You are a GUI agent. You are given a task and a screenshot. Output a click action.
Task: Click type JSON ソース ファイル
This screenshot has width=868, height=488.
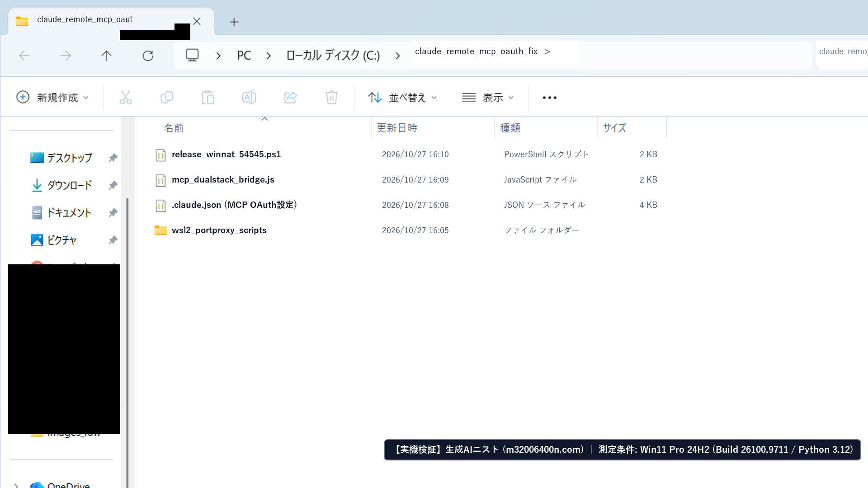tap(545, 205)
